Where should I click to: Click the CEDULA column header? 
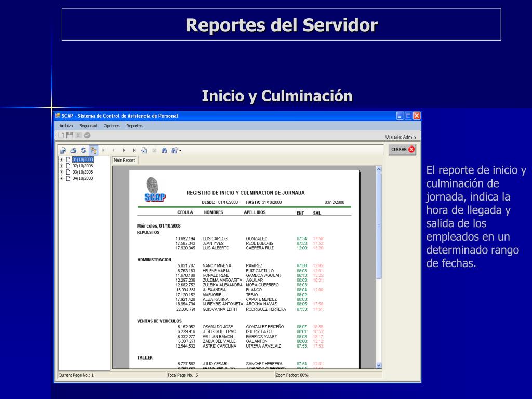click(185, 212)
